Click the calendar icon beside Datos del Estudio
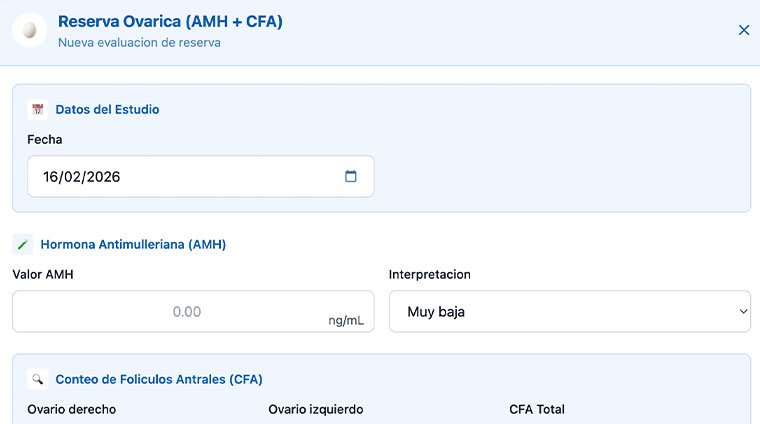The image size is (760, 424). 38,110
